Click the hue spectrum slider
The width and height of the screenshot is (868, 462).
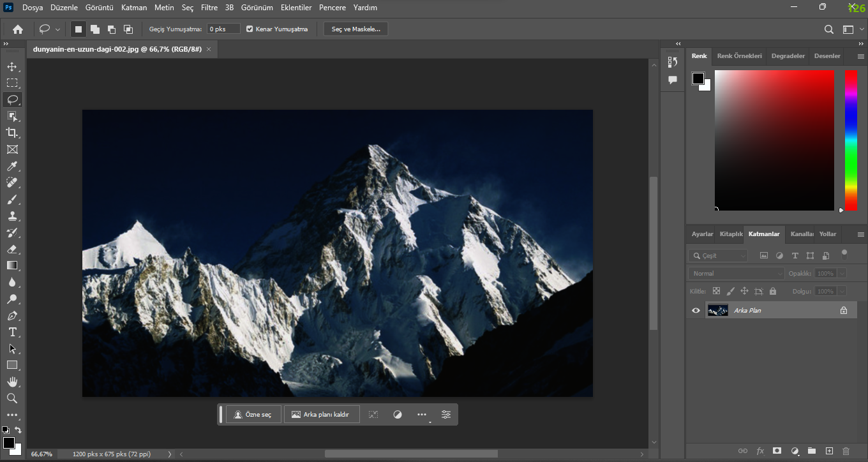click(851, 140)
